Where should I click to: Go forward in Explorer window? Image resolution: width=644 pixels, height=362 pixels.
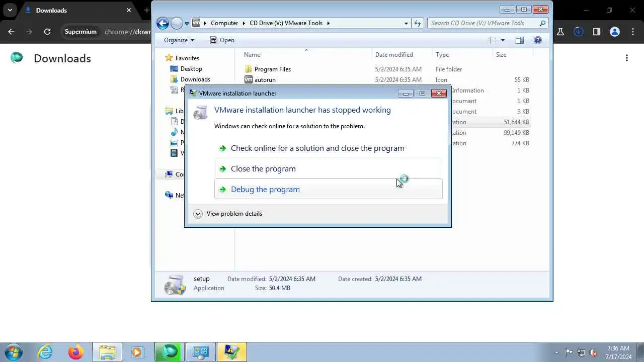coord(177,23)
